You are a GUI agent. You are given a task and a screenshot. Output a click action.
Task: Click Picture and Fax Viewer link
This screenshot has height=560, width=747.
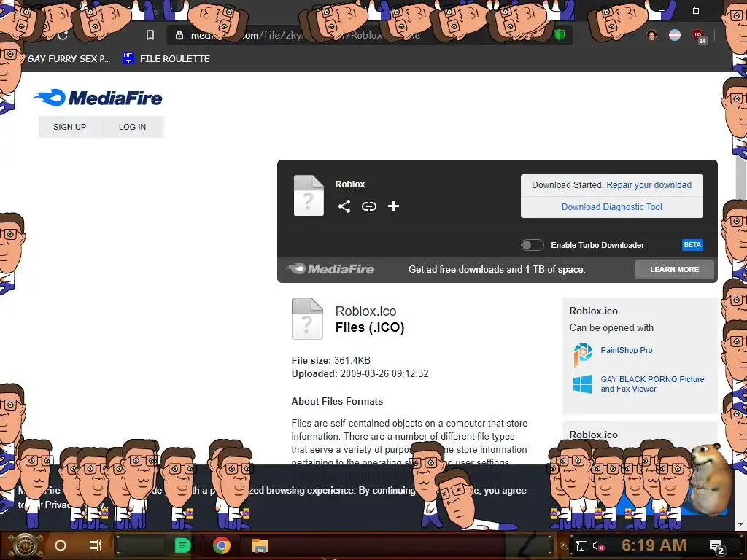[x=652, y=384]
